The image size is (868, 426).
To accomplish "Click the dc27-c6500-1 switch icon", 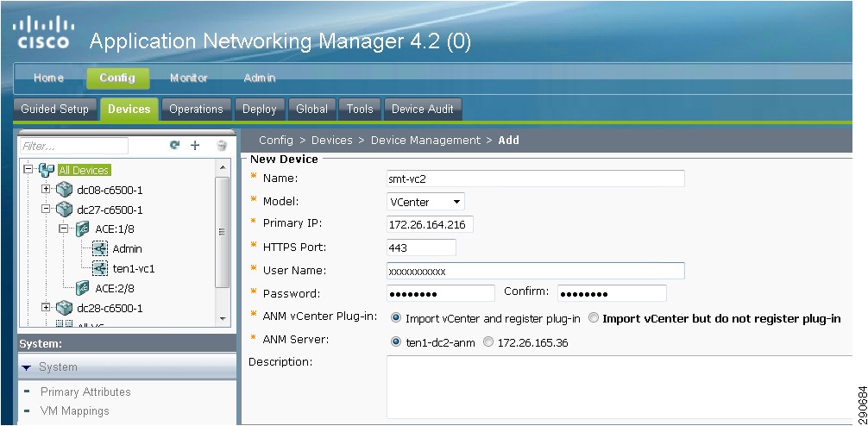I will tap(64, 210).
